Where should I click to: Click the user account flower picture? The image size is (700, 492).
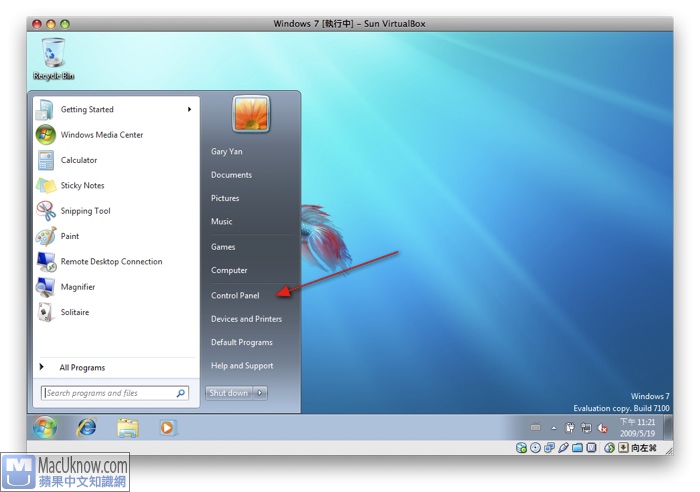point(251,114)
